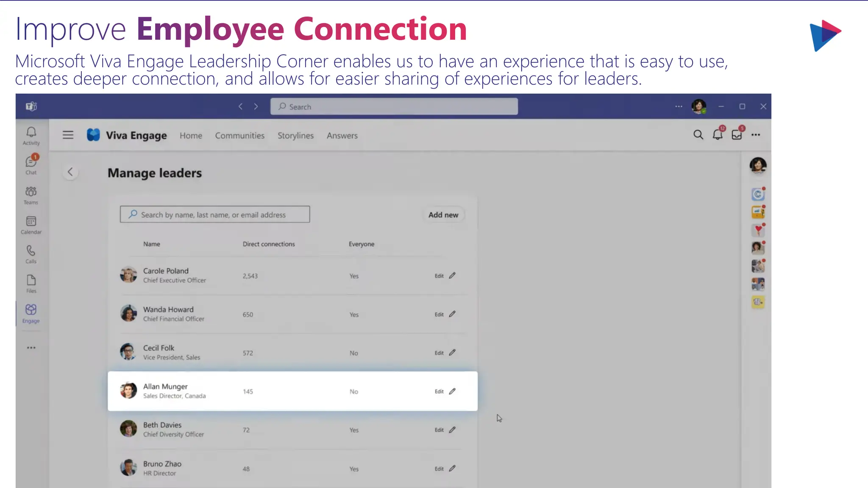Click the Manage leaders heading

point(155,173)
